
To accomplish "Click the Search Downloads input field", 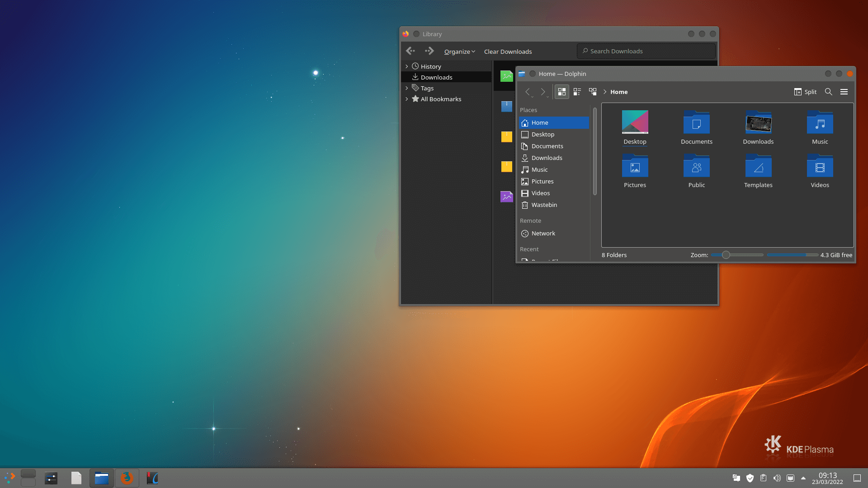I will 646,51.
